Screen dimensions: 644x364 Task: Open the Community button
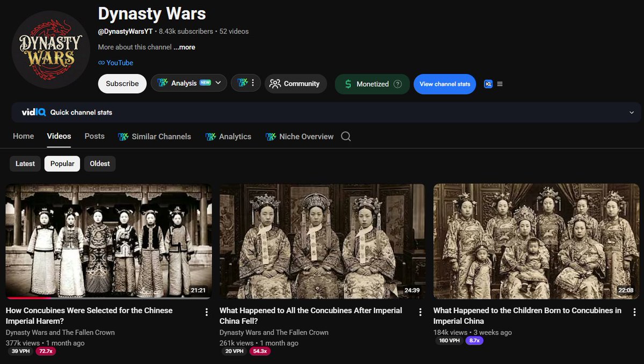pos(296,84)
